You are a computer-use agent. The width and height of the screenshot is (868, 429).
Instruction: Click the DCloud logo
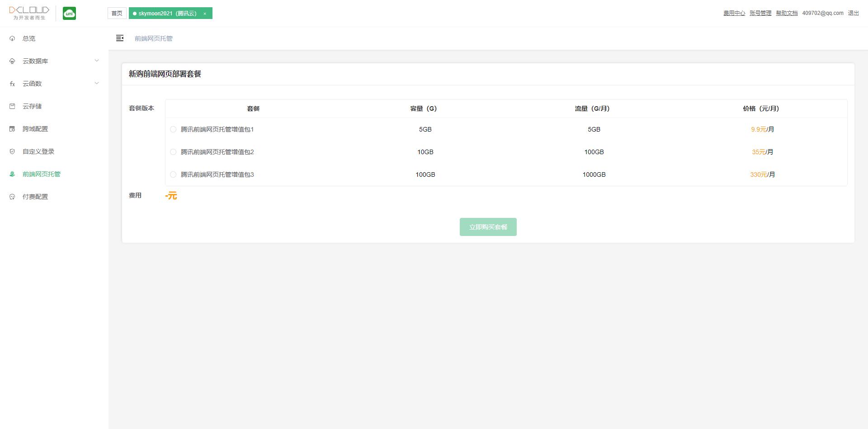click(29, 14)
